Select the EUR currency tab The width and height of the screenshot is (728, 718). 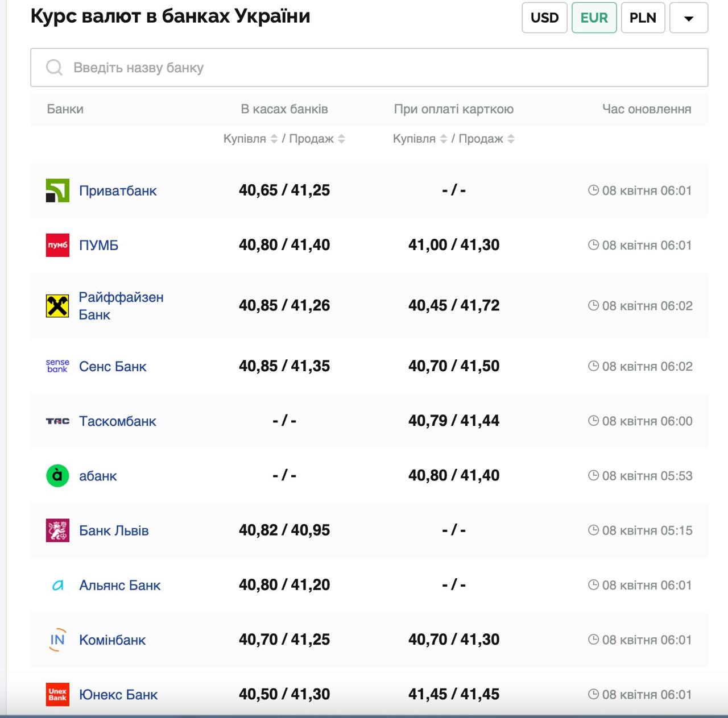tap(594, 18)
